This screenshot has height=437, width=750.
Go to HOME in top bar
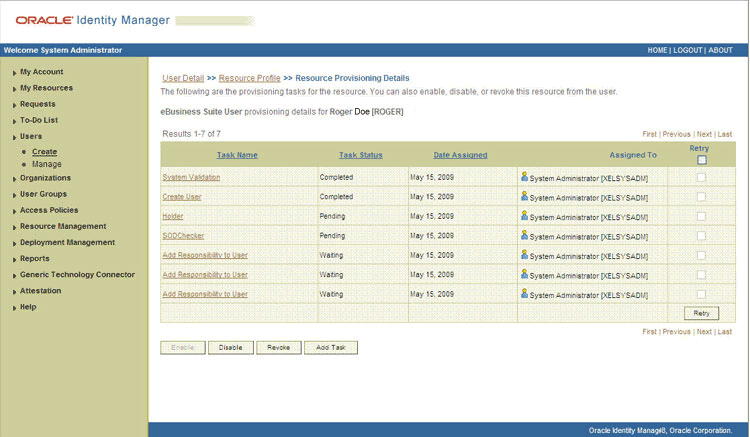pos(657,50)
